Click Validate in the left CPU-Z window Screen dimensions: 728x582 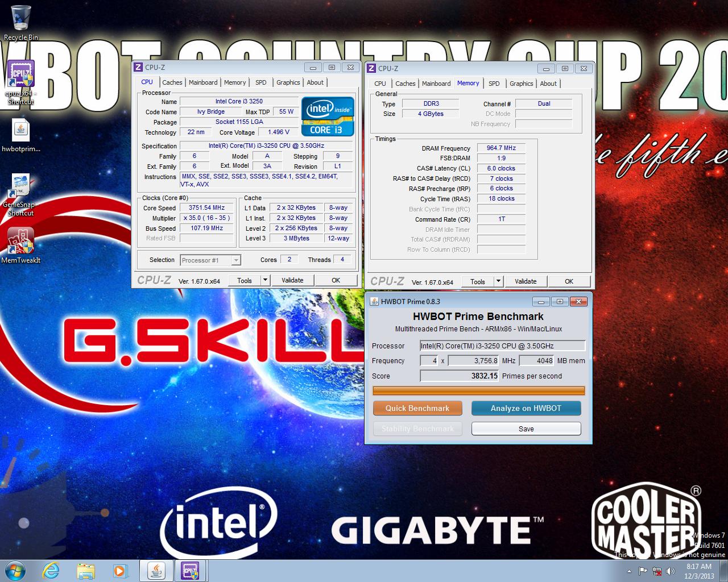click(292, 280)
